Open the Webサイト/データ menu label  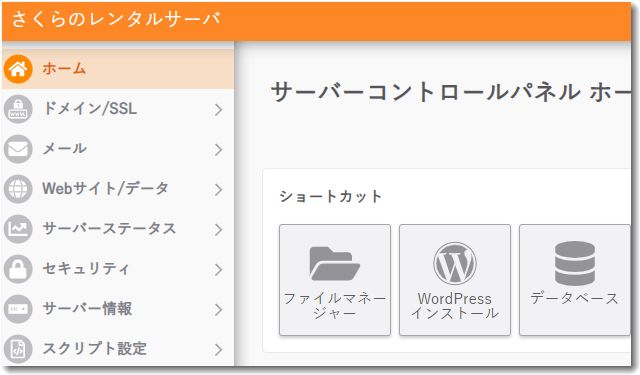105,189
